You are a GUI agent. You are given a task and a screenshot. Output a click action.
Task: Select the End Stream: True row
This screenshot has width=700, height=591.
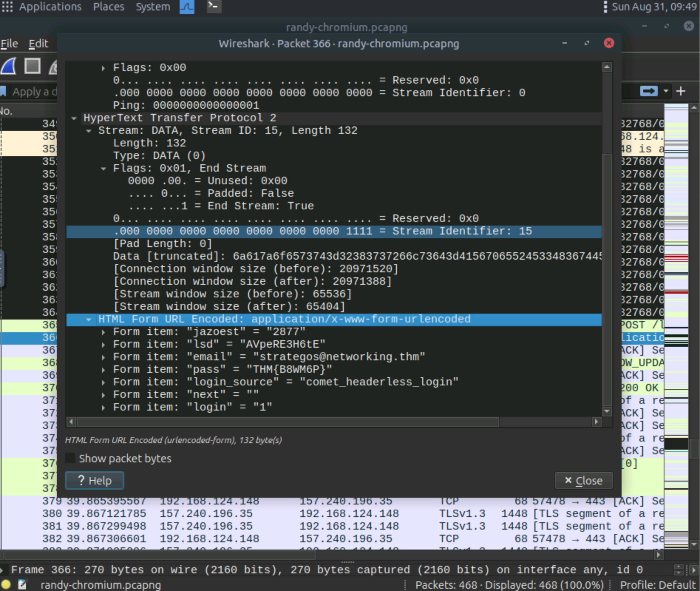[334, 206]
